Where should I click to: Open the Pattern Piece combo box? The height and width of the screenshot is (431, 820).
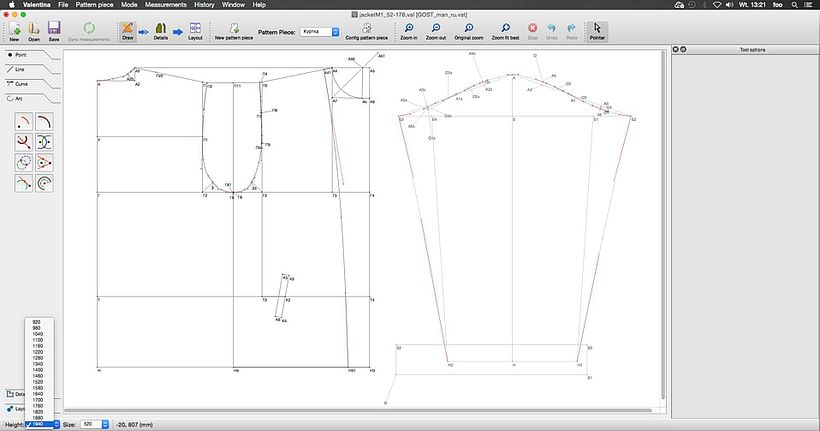320,32
